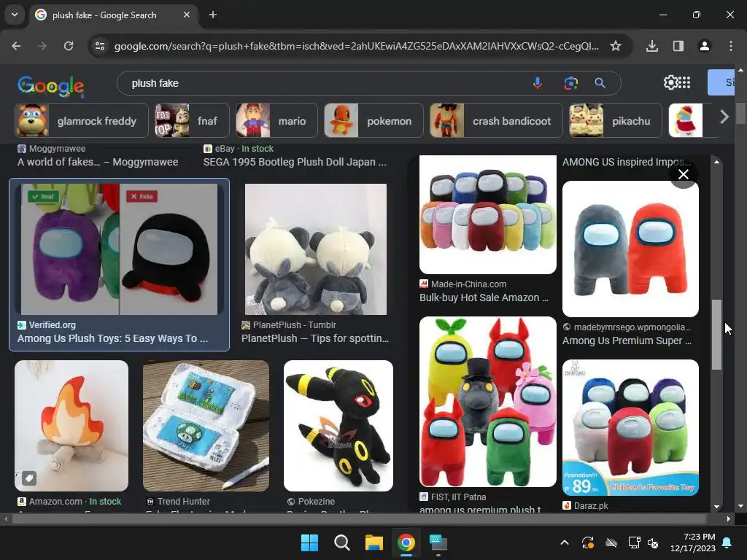Select the campfire plush thumbnail
This screenshot has height=560, width=747.
pyautogui.click(x=71, y=426)
